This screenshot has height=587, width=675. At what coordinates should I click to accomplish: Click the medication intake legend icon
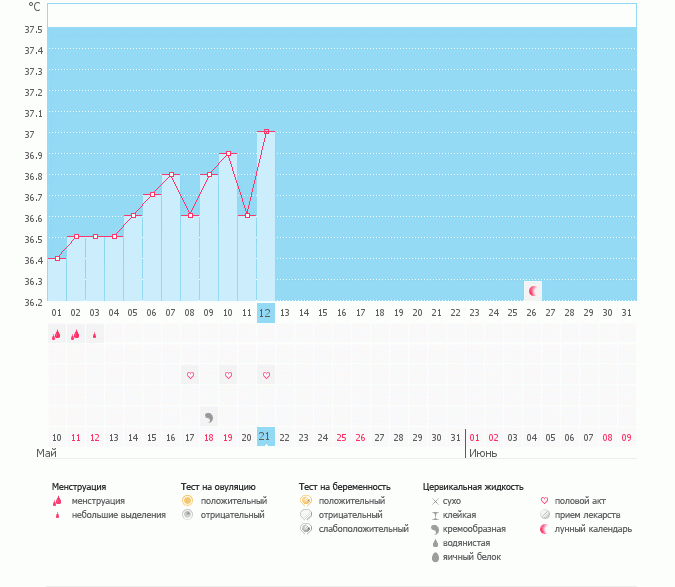pyautogui.click(x=545, y=515)
